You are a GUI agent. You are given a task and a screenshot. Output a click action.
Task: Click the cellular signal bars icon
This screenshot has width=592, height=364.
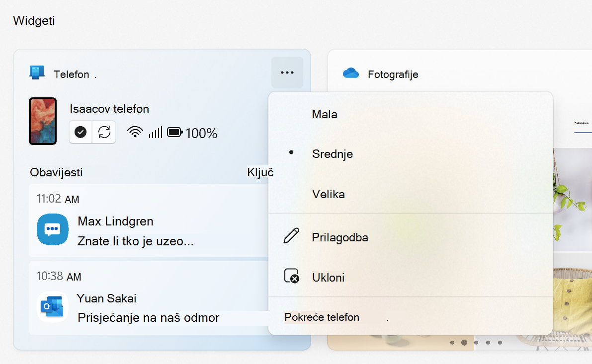[x=155, y=133]
